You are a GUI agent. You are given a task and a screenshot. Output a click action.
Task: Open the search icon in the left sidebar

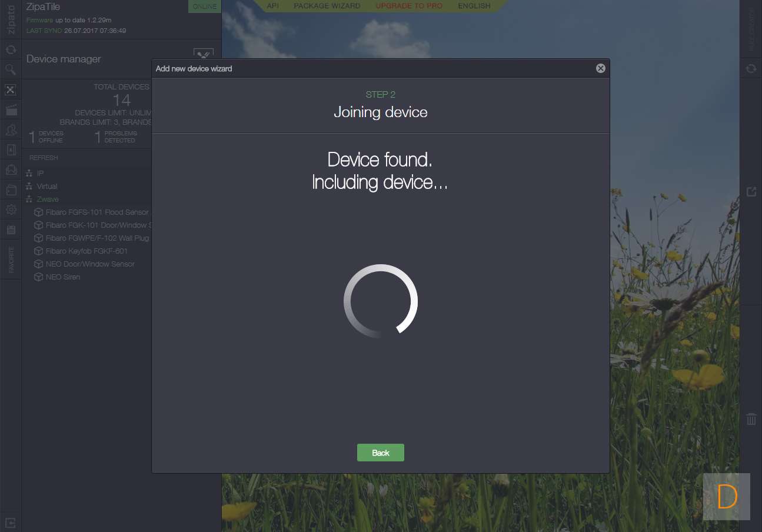[x=11, y=69]
